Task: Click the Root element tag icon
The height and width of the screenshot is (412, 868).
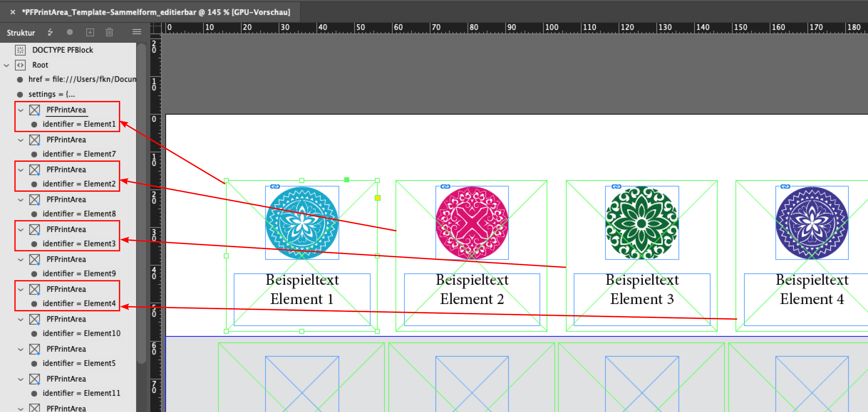Action: pyautogui.click(x=20, y=65)
